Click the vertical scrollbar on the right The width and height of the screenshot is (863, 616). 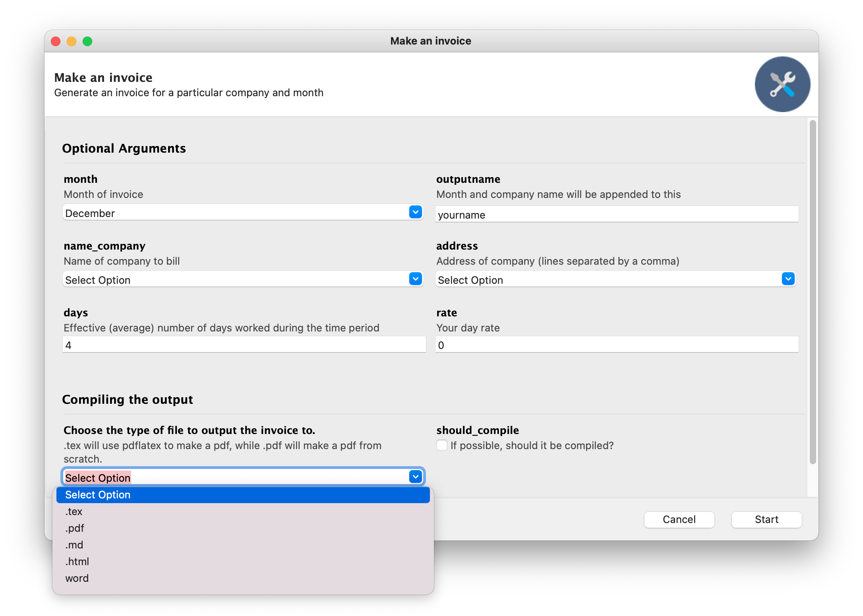coord(813,292)
